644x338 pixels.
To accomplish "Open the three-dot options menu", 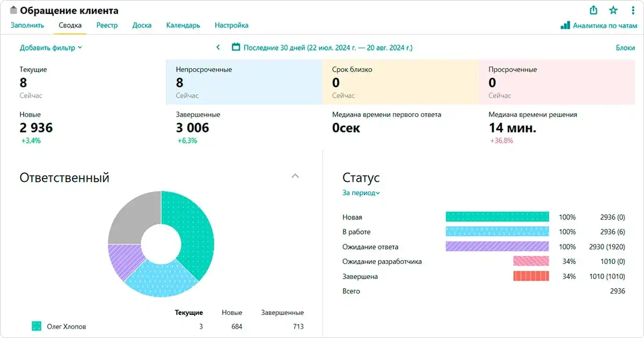I will coord(633,10).
